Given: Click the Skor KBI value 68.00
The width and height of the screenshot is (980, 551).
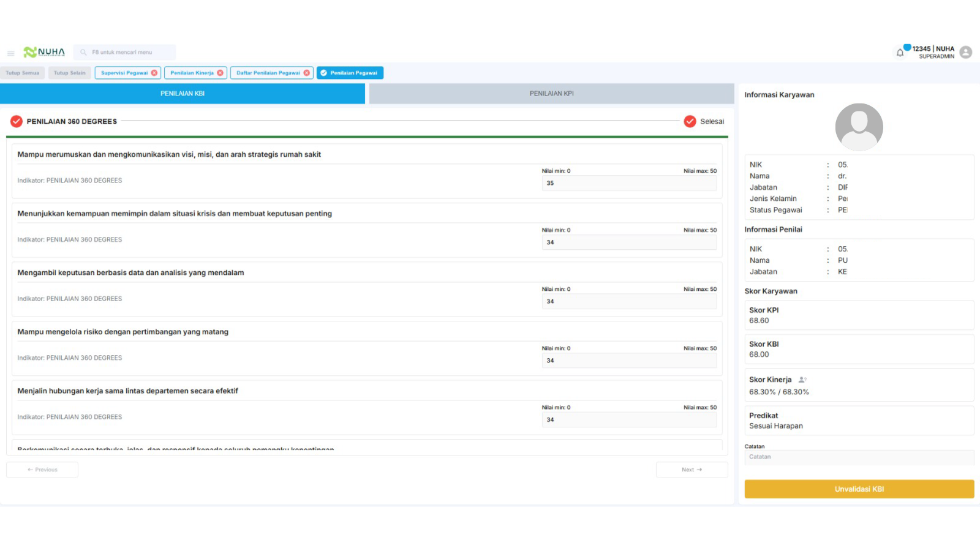Looking at the screenshot, I should click(x=759, y=354).
